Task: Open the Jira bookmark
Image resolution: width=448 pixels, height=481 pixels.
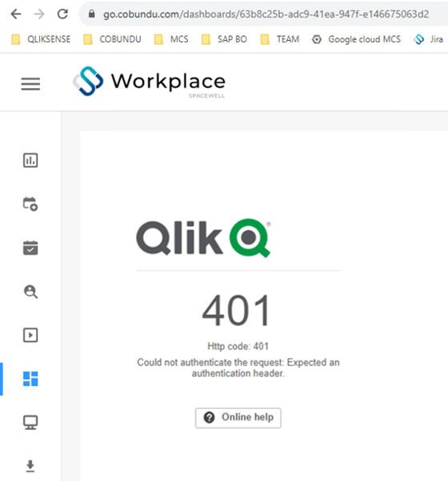Action: [428, 39]
